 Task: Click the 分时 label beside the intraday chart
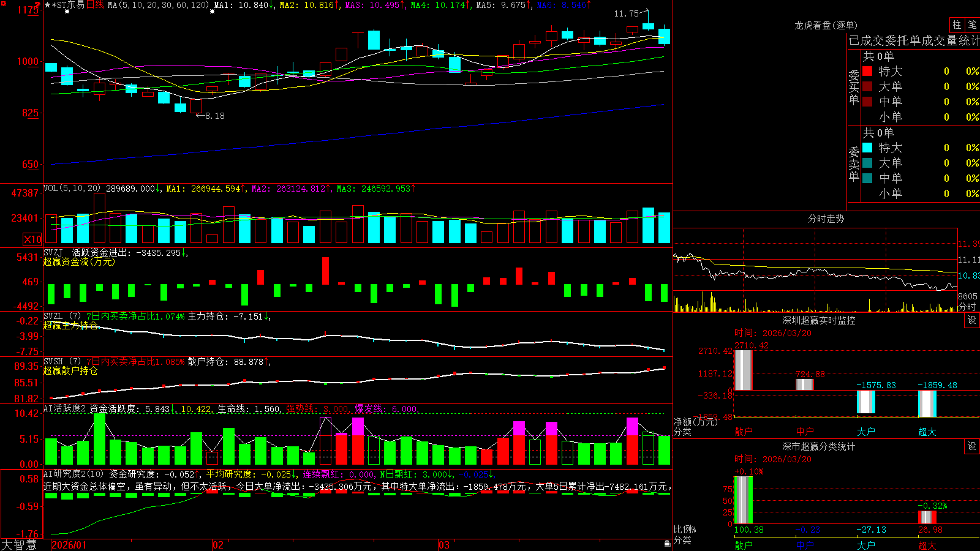pos(967,306)
